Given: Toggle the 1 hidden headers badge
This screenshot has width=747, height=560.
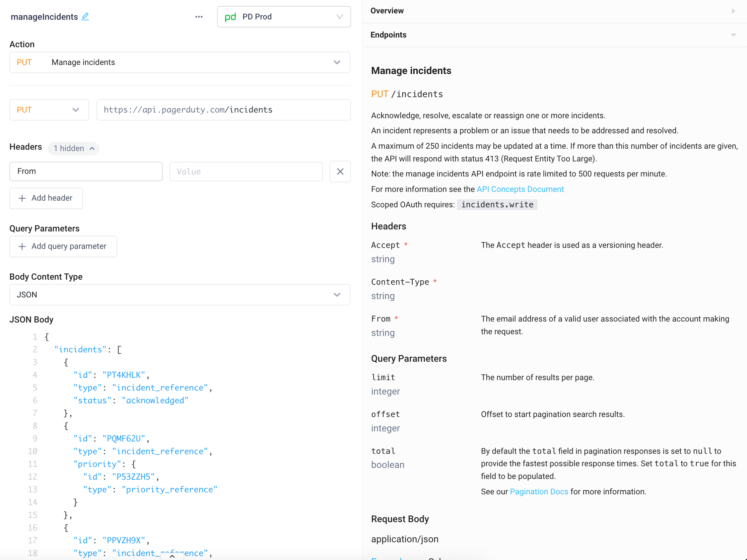Looking at the screenshot, I should pos(73,148).
